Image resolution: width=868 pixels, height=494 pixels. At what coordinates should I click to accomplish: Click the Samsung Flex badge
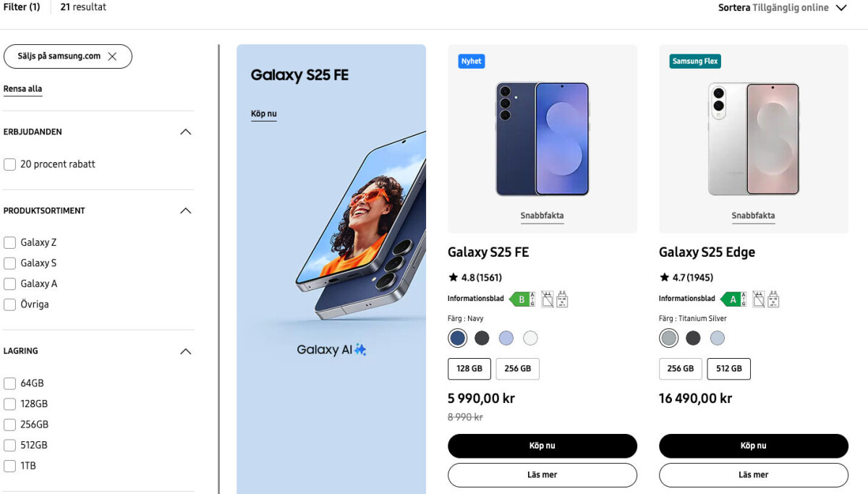(x=694, y=61)
